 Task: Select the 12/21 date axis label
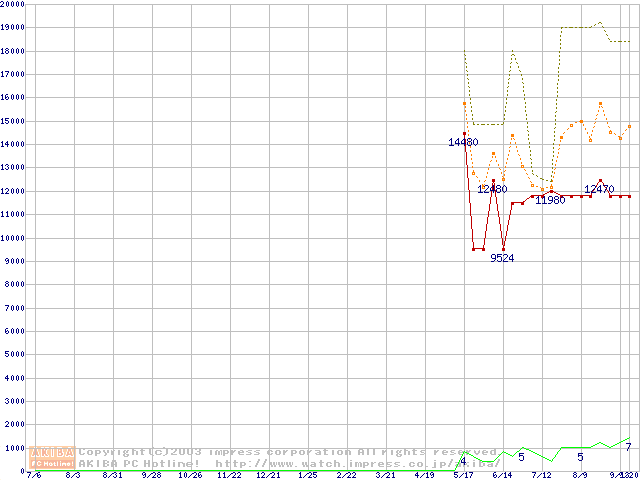coord(268,476)
